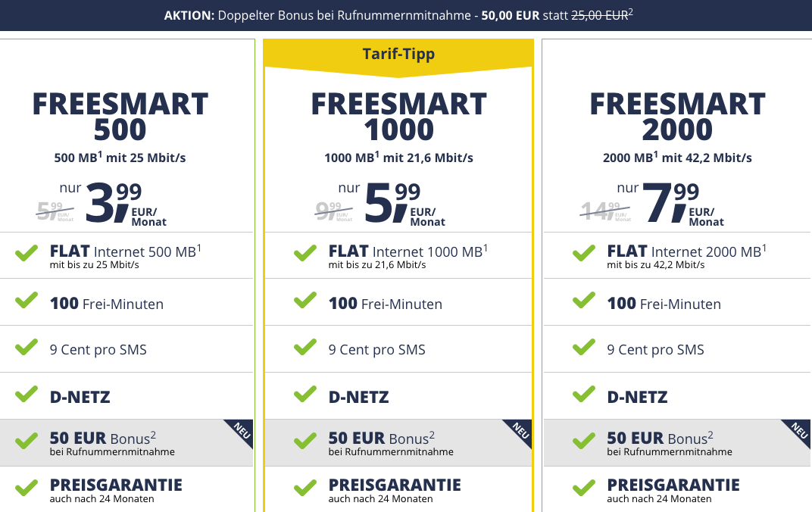Screen dimensions: 812x512
Task: Click the NEU corner ribbon in FREESMART 2000
Action: tap(798, 431)
